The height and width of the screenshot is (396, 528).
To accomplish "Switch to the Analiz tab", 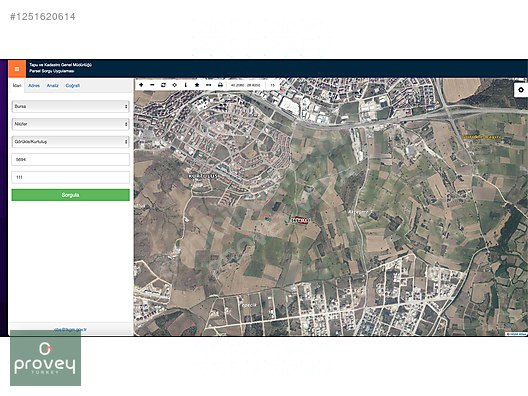I will (53, 86).
